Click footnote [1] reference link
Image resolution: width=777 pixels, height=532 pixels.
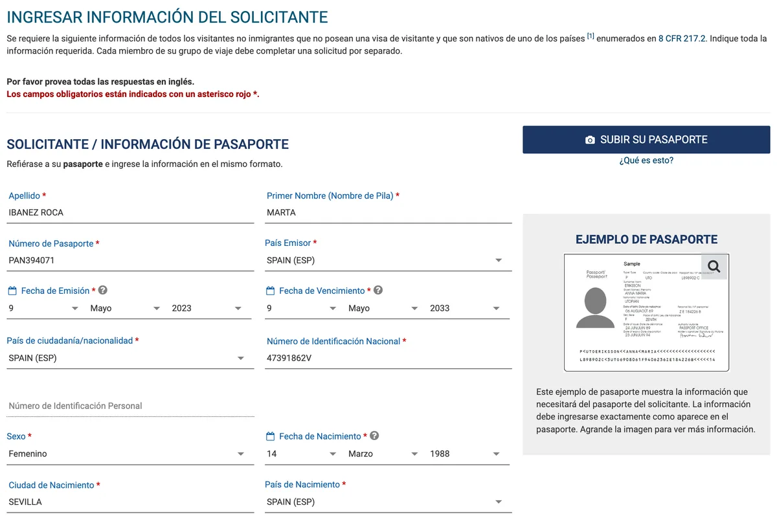tap(591, 36)
